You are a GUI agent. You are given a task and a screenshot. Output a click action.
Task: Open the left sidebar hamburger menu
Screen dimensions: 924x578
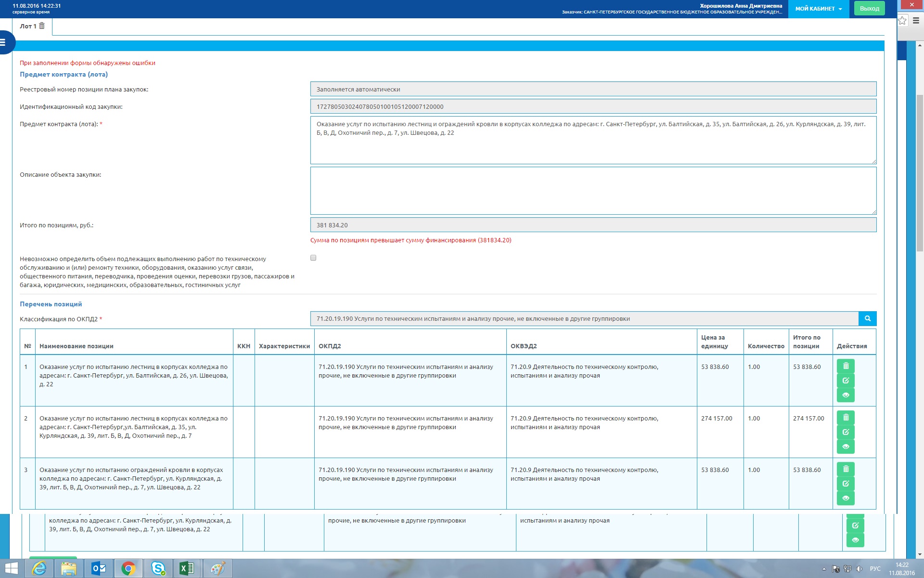click(x=3, y=42)
